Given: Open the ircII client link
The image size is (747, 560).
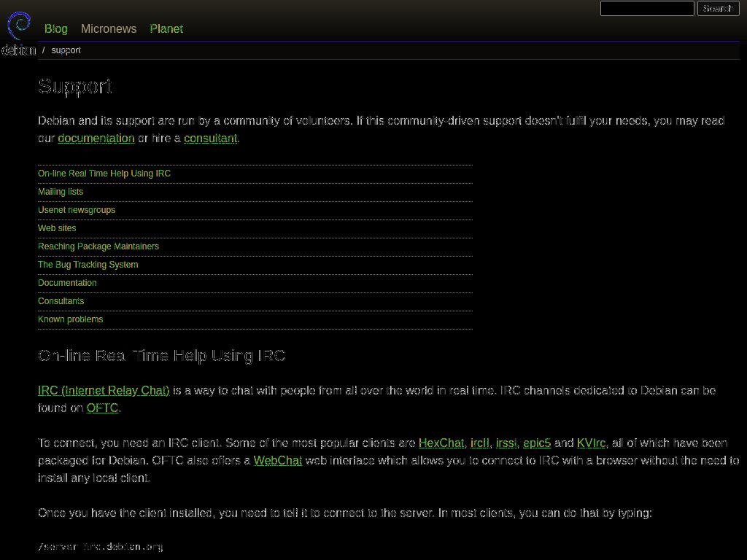Looking at the screenshot, I should coord(480,443).
